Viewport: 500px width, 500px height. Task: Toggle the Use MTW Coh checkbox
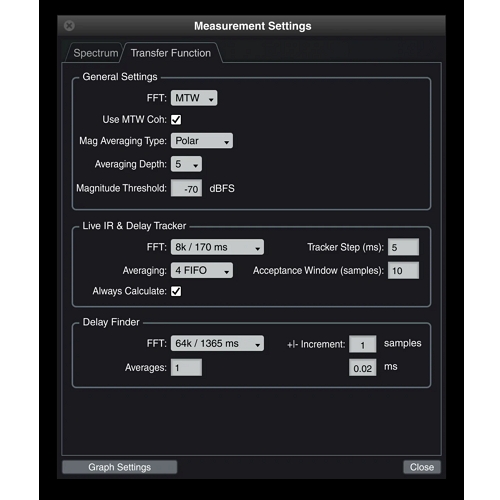click(x=176, y=120)
